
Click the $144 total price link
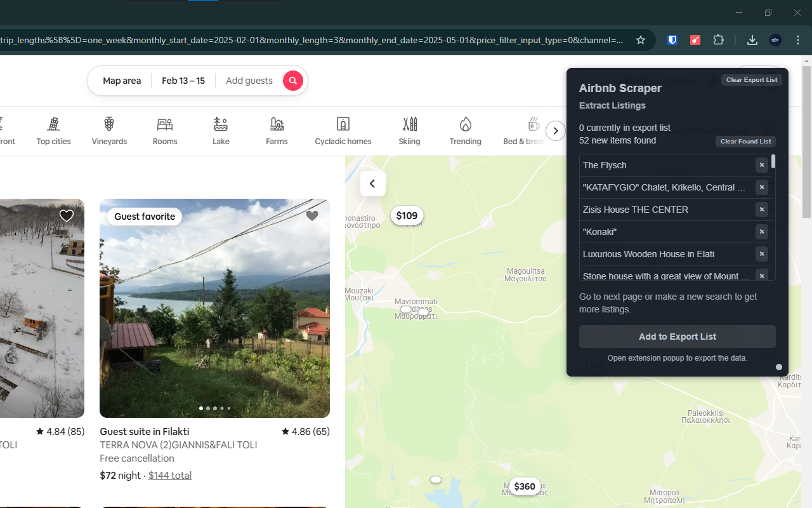coord(170,475)
